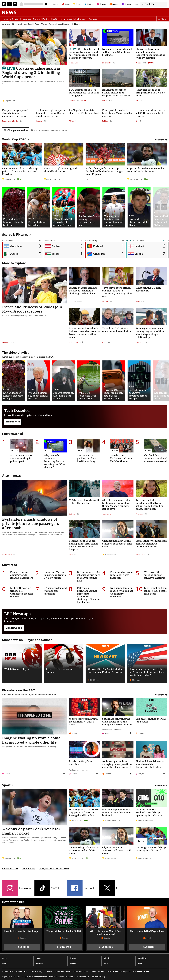
Task: Open the BBC News app button
Action: 14,628
